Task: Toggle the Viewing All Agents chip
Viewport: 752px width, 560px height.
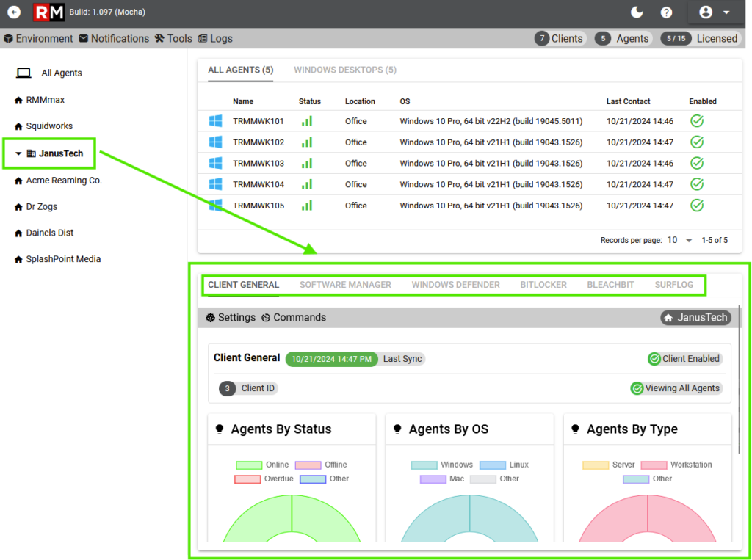Action: pyautogui.click(x=676, y=388)
